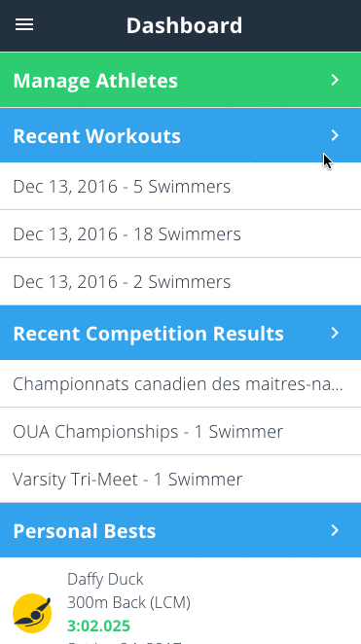Open the Personal Bests header
This screenshot has width=361, height=644.
180,530
